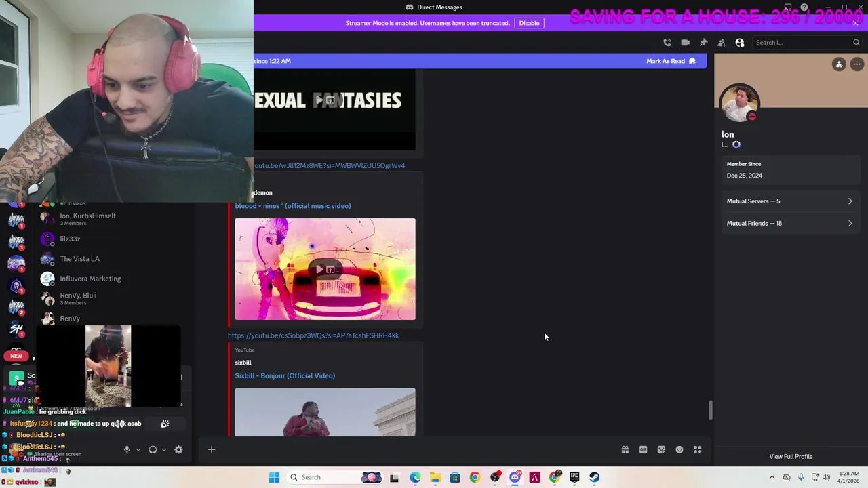Open the headphone output options arrow

coord(163,449)
